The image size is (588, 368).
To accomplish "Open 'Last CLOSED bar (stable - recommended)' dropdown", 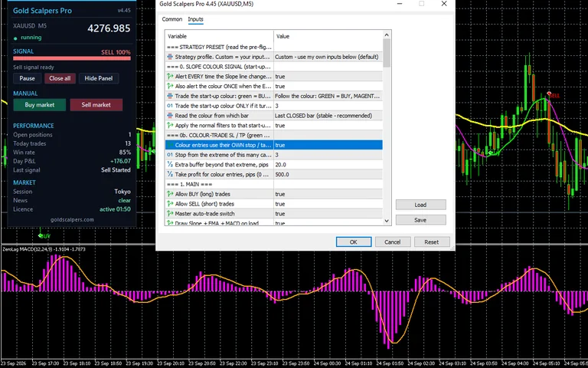I will coord(328,116).
